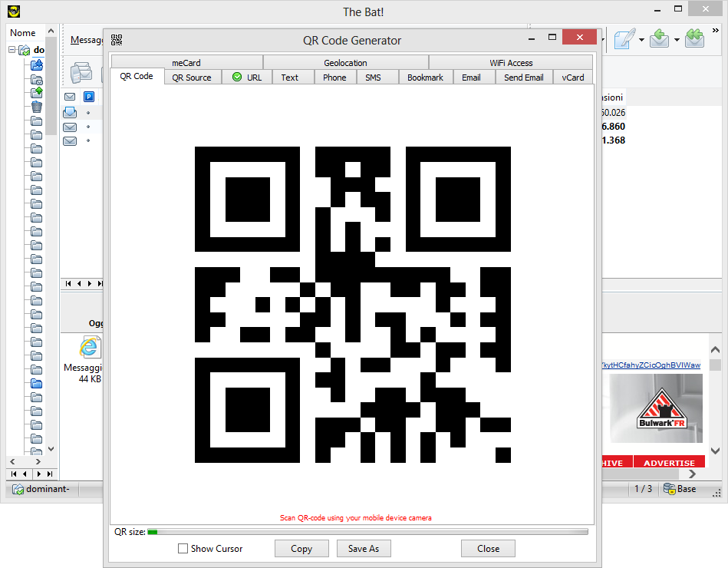Go to last tab in folder panel
728x568 pixels.
coord(50,474)
